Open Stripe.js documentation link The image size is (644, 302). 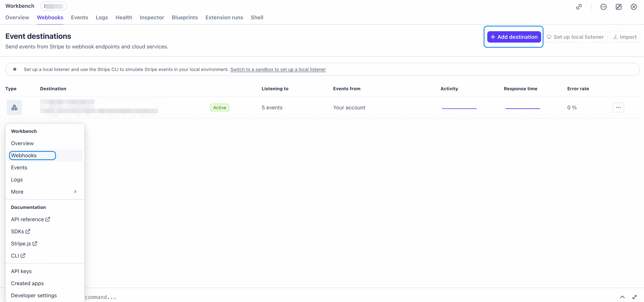[24, 244]
